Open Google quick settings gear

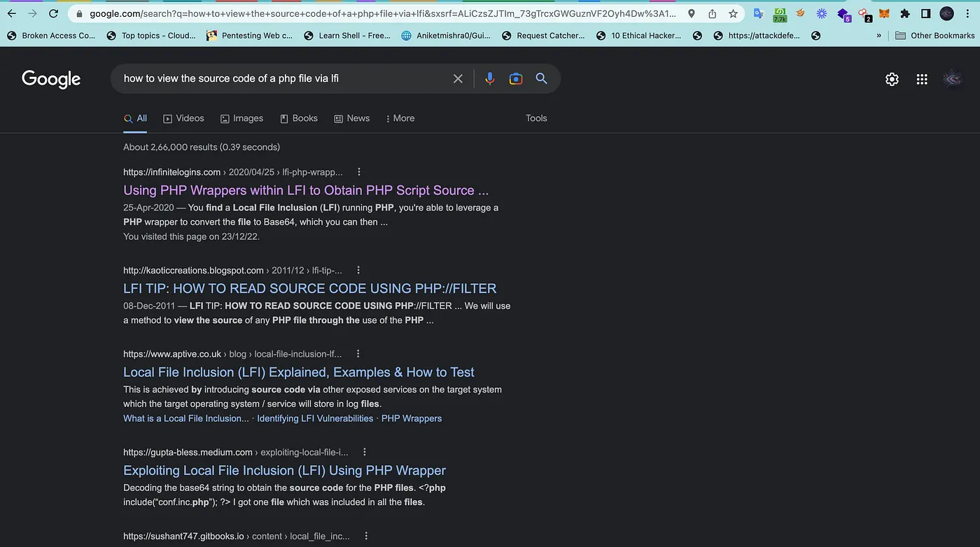point(892,80)
